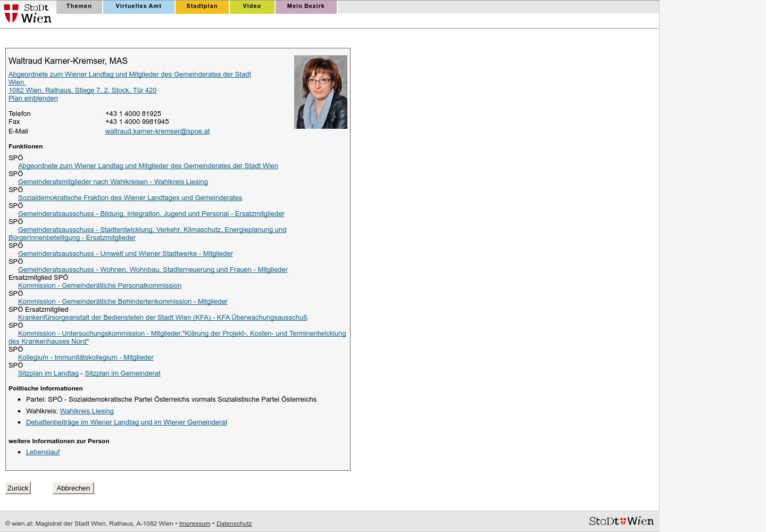Image resolution: width=766 pixels, height=532 pixels.
Task: Click the Politische Informationen heading
Action: pyautogui.click(x=46, y=388)
